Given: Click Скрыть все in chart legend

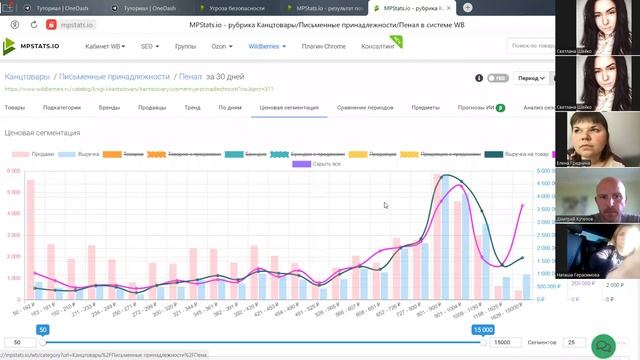Looking at the screenshot, I should (317, 164).
